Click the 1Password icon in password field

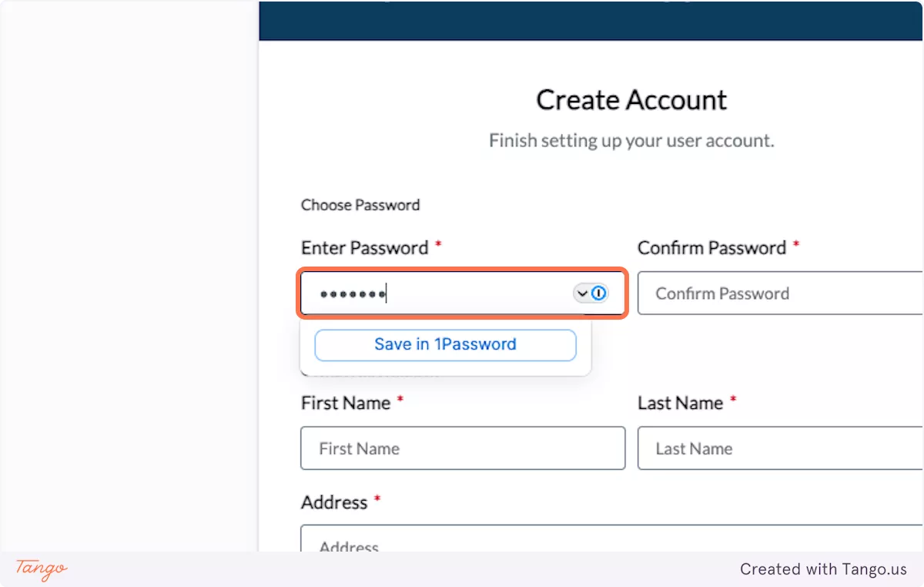pyautogui.click(x=599, y=293)
